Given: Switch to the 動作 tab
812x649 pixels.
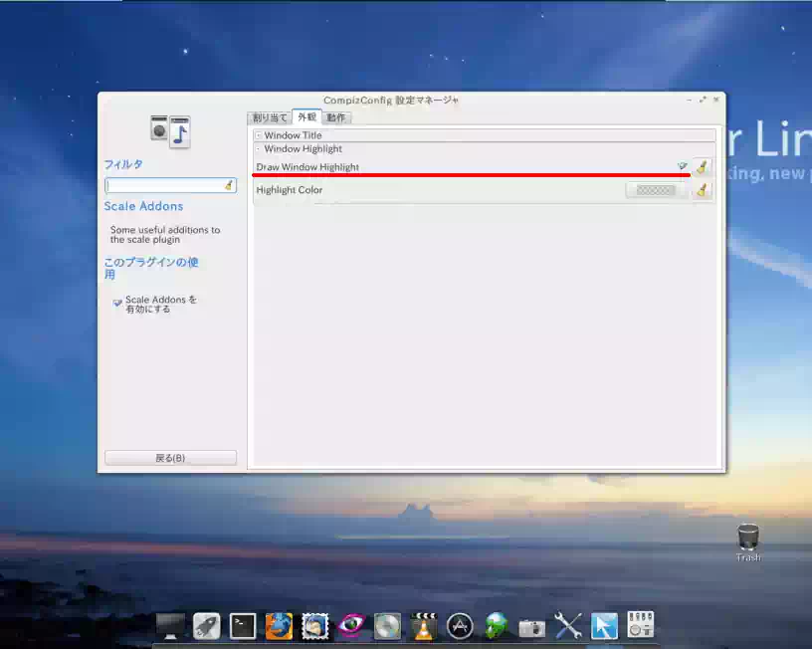Looking at the screenshot, I should click(x=336, y=118).
